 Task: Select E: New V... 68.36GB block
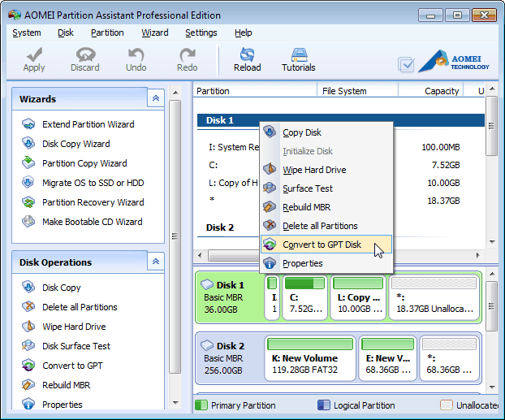coord(388,358)
